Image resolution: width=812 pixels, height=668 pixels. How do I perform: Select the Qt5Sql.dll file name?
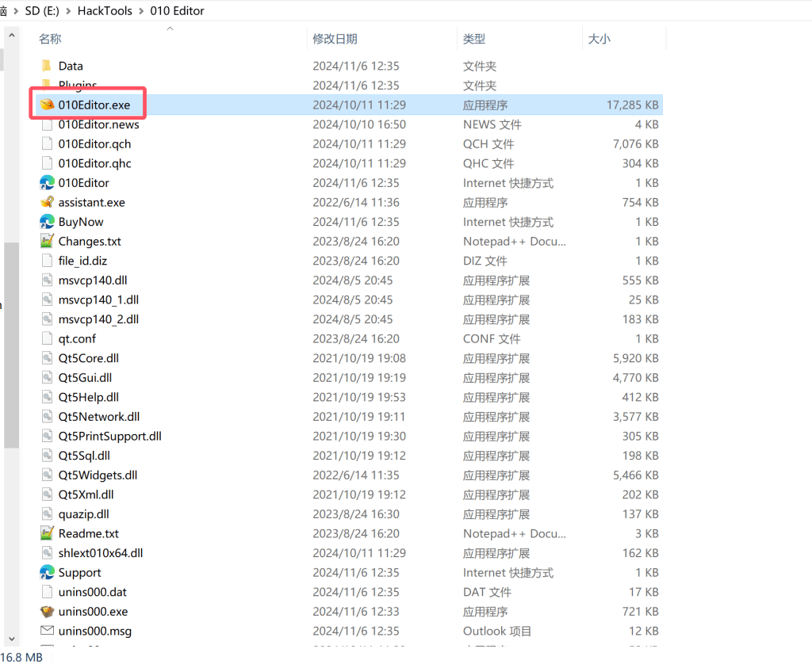(x=84, y=456)
